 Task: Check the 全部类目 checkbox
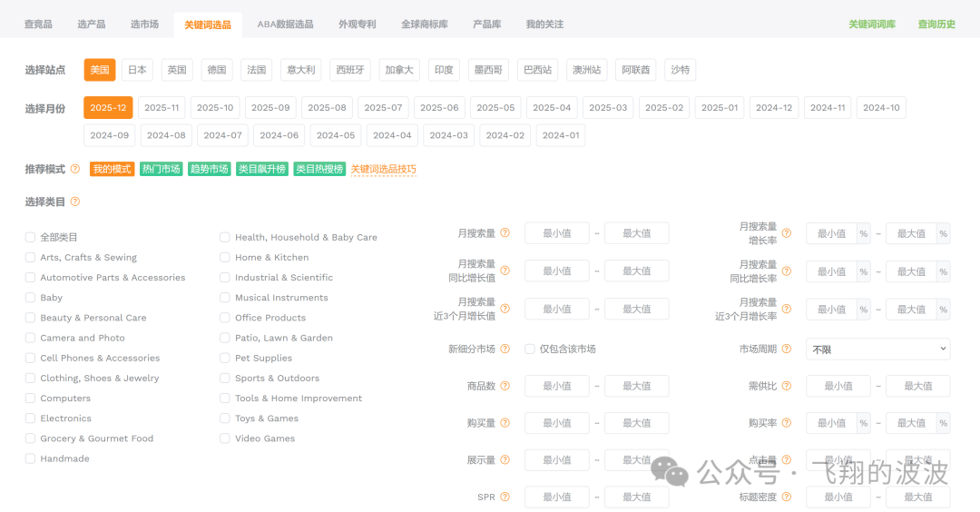[30, 237]
